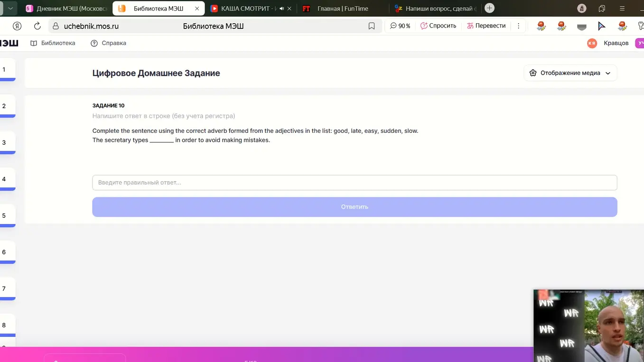Click the last mushroom extension icon at right
The image size is (644, 362).
click(622, 26)
